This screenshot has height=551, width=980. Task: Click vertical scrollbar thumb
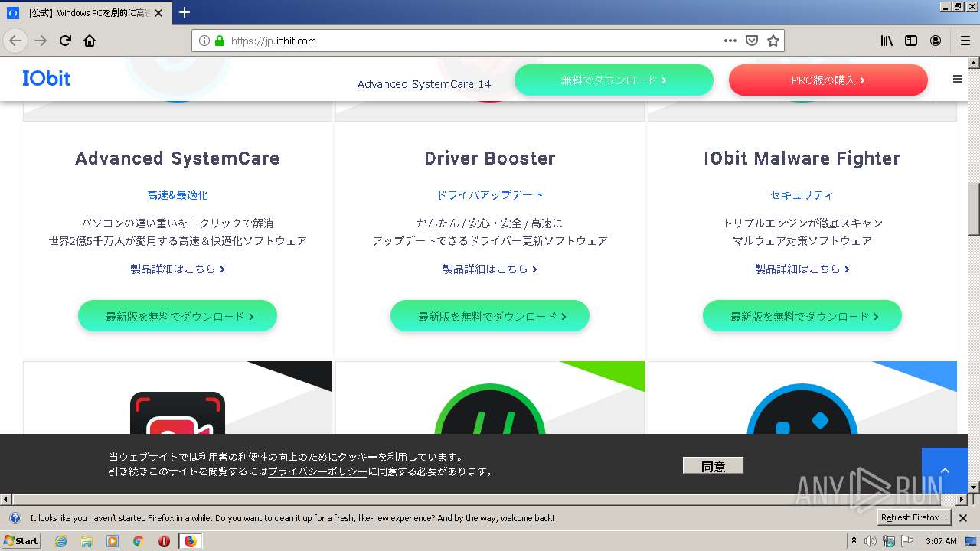tap(974, 209)
